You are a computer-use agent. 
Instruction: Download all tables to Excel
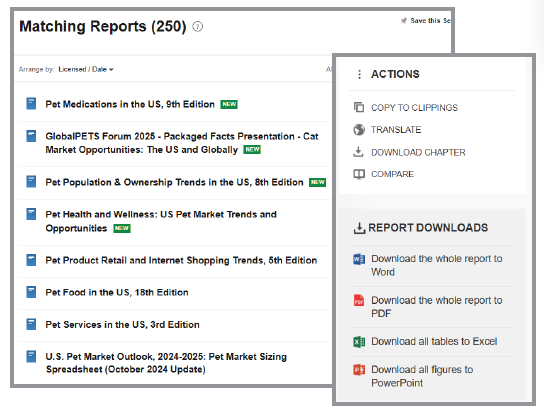(434, 341)
